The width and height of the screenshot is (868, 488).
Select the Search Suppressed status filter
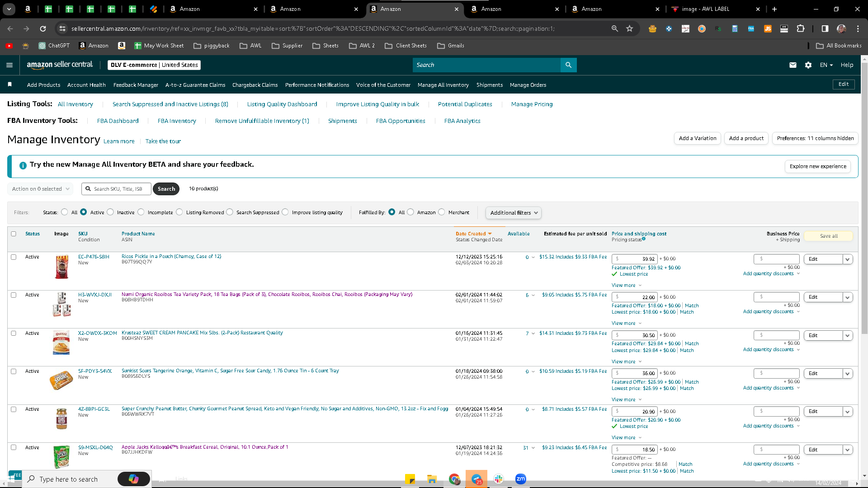coord(230,212)
